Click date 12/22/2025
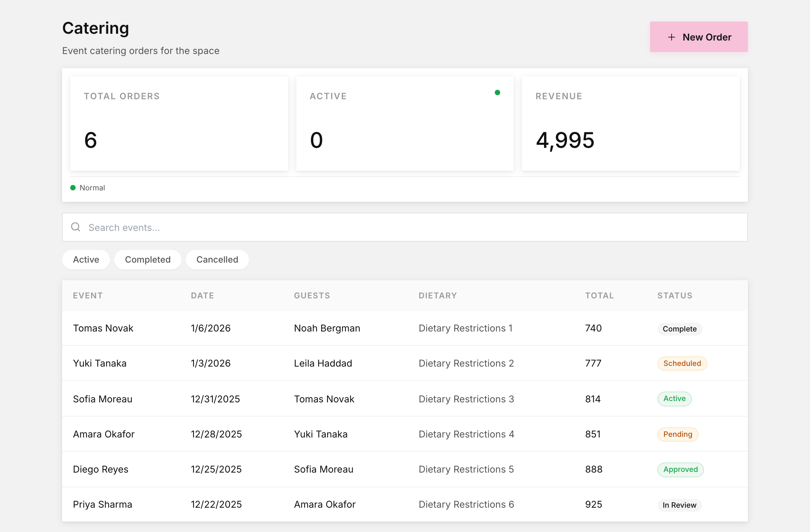Screen dimensions: 810x532 216,504
